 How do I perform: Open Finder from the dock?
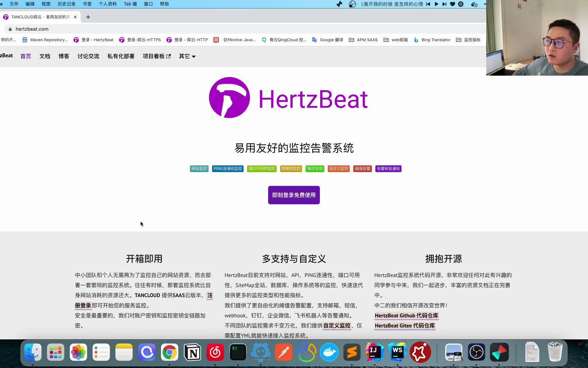(33, 352)
